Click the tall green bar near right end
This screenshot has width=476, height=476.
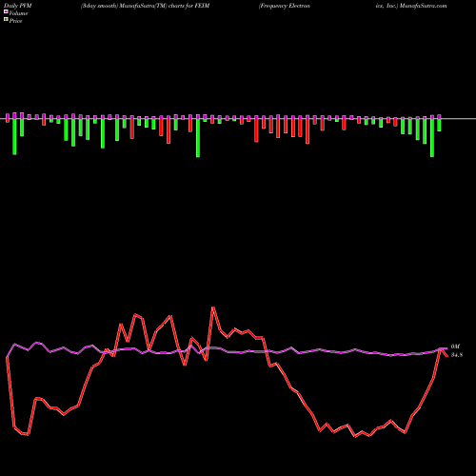pyautogui.click(x=432, y=137)
